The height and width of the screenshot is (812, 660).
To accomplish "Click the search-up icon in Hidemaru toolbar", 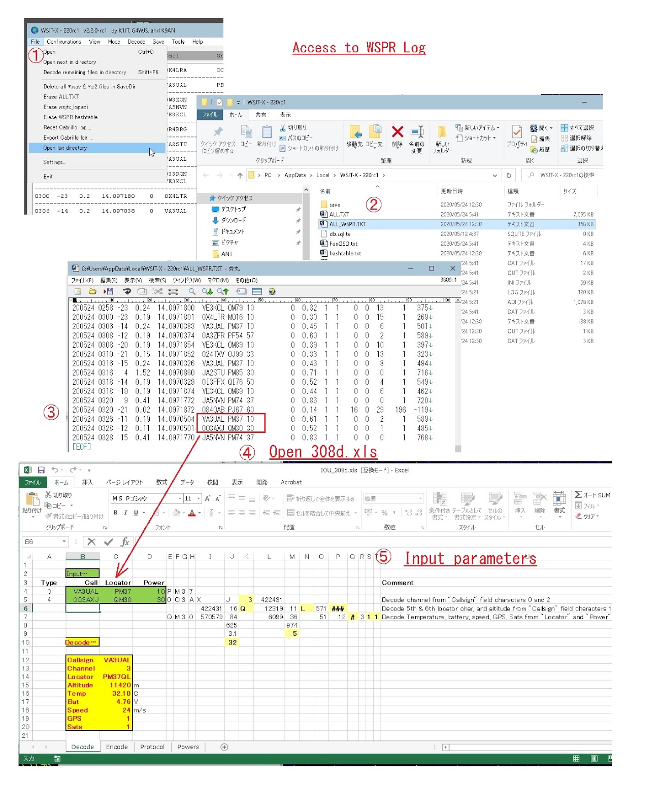I will [223, 291].
